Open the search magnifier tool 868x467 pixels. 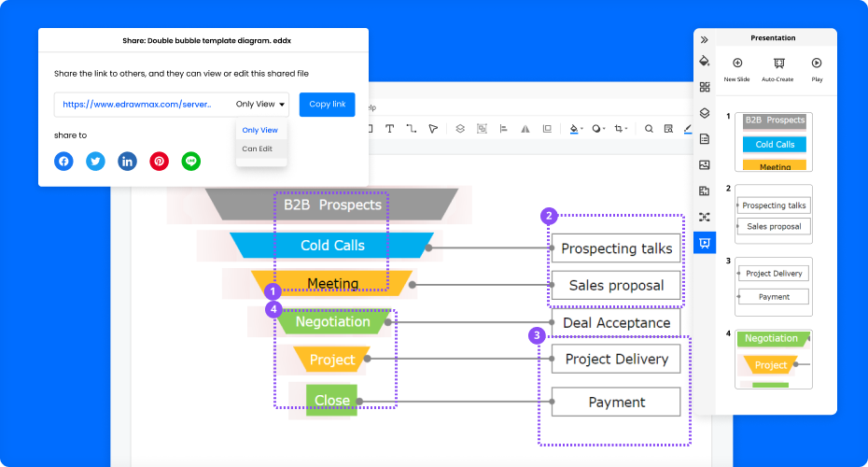tap(649, 129)
